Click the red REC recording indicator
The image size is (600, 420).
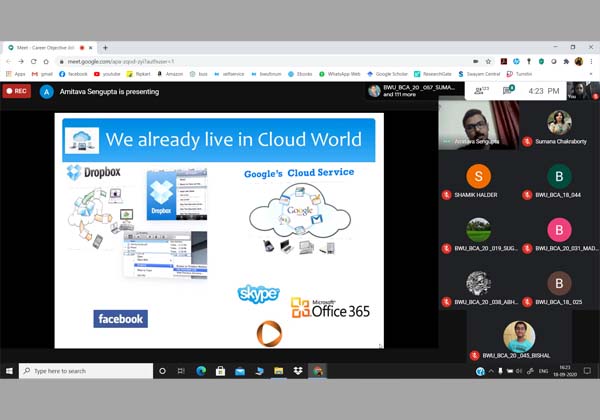click(17, 91)
